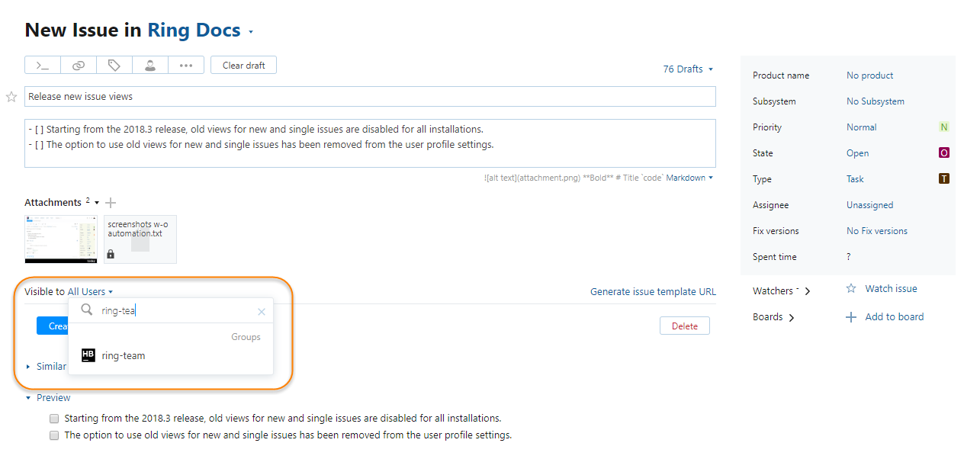Click Generate issue template URL link

(x=653, y=292)
